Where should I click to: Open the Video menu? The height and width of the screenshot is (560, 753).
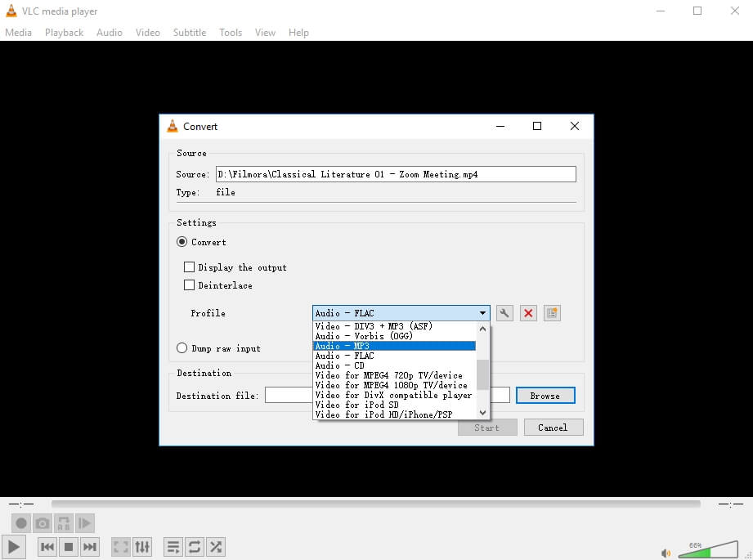pyautogui.click(x=147, y=33)
